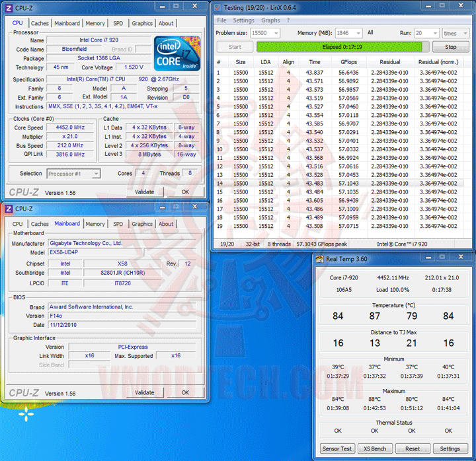The height and width of the screenshot is (461, 476).
Task: Click the Southbridge value 82801JR (ICH10R)
Action: [x=122, y=273]
